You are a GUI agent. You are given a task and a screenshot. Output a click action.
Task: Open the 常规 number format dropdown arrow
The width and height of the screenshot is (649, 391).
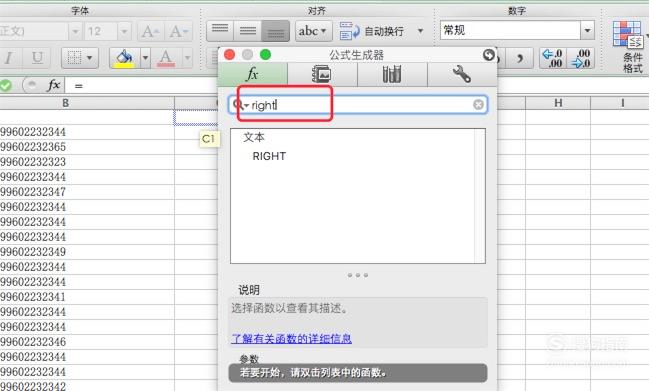tap(587, 30)
